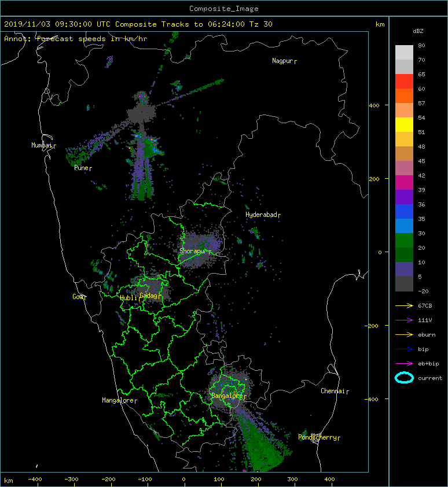Pick the slate purple 10-5 dBZ color block
The image size is (448, 487).
(404, 270)
